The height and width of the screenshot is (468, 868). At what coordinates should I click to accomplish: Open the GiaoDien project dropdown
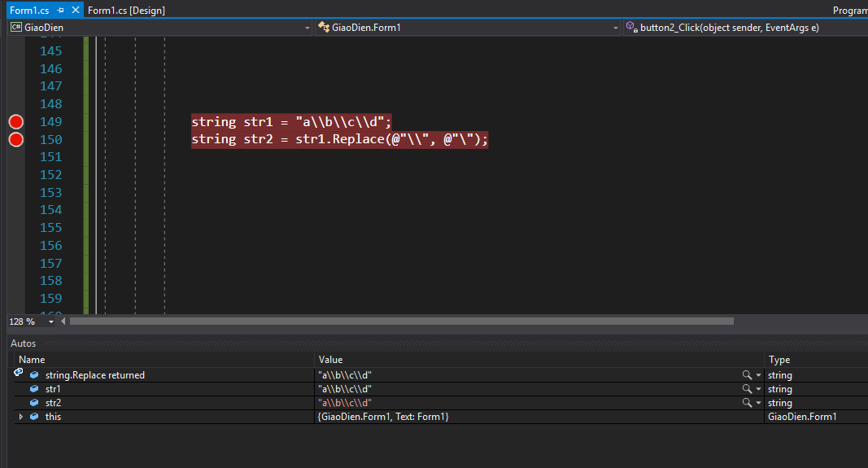coord(307,28)
